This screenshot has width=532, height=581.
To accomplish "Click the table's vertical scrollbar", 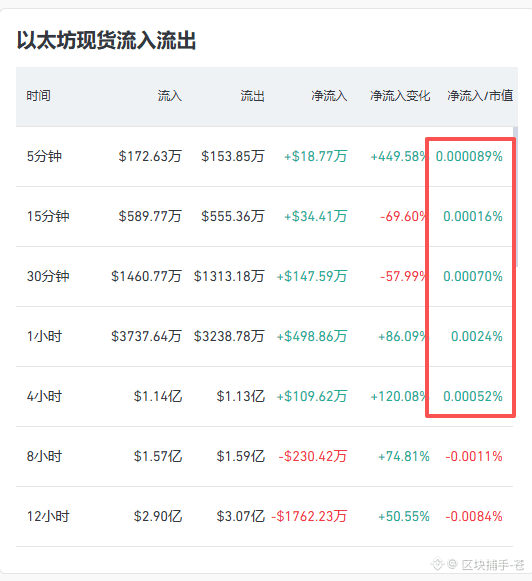I will click(x=515, y=197).
